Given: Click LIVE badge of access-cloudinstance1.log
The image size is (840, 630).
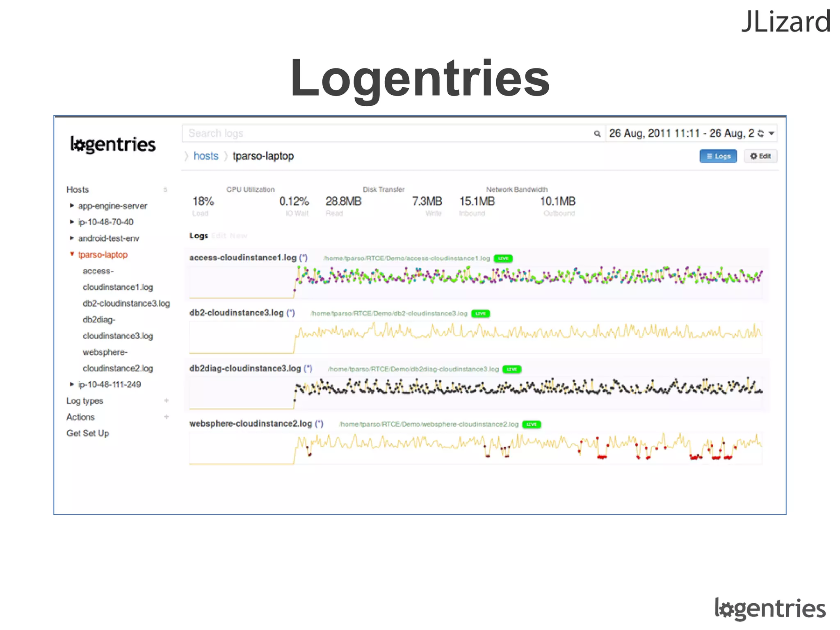Looking at the screenshot, I should click(x=503, y=258).
